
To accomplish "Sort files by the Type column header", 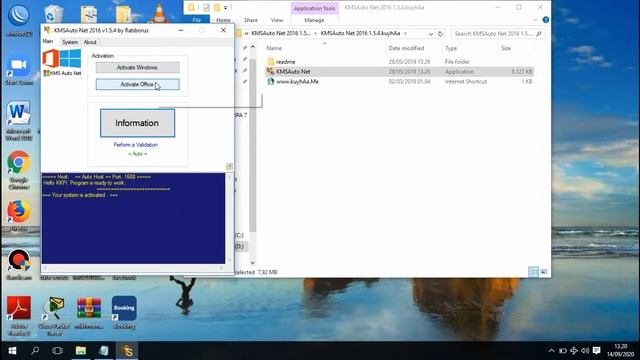I will (x=451, y=48).
